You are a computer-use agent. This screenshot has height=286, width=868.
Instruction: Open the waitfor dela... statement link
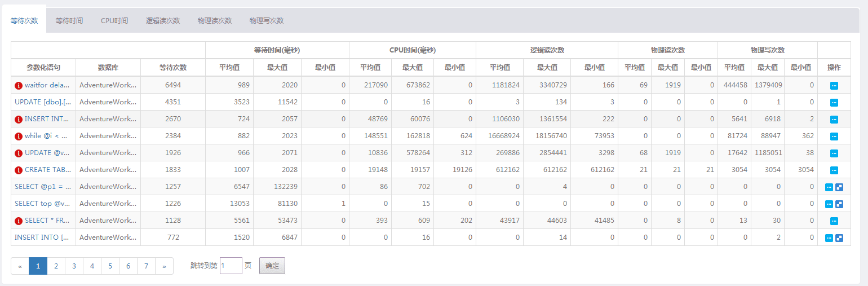(47, 85)
